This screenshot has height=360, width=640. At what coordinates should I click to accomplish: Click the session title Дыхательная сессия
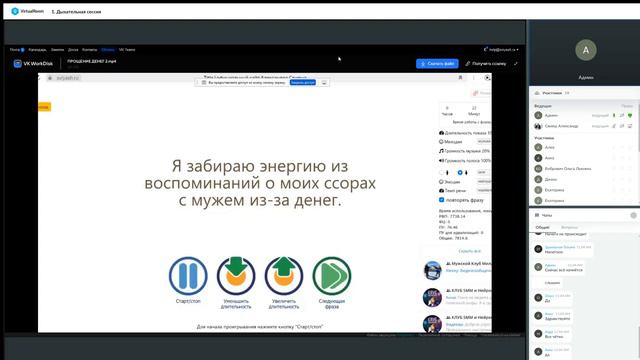[x=76, y=12]
